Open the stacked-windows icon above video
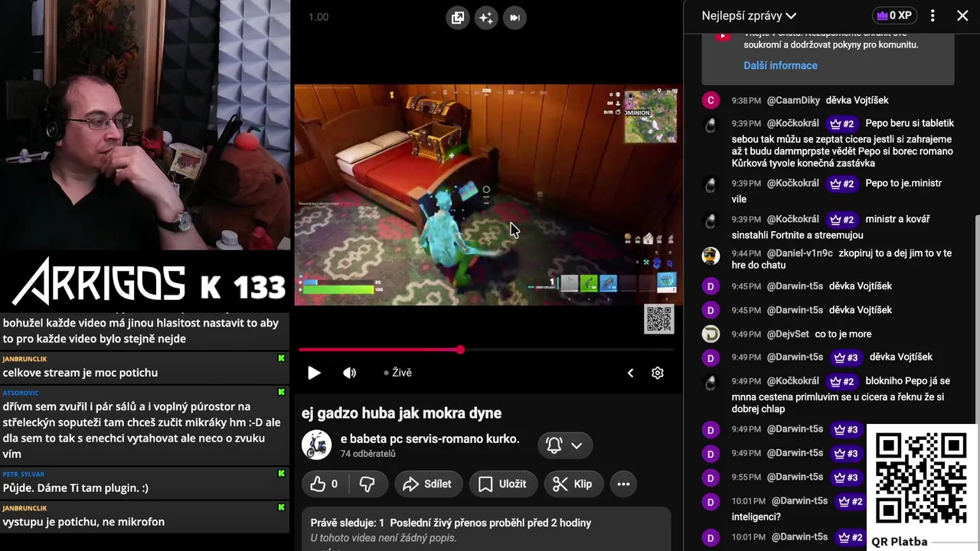The image size is (980, 551). 458,18
